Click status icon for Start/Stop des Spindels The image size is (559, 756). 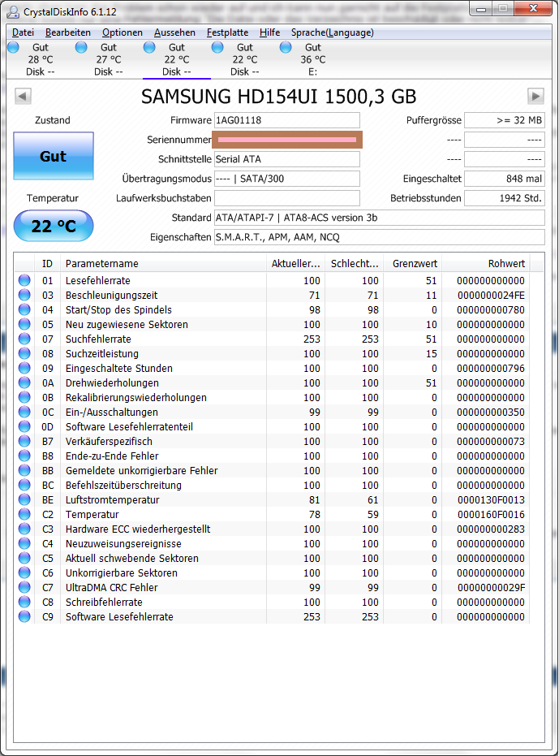(24, 309)
